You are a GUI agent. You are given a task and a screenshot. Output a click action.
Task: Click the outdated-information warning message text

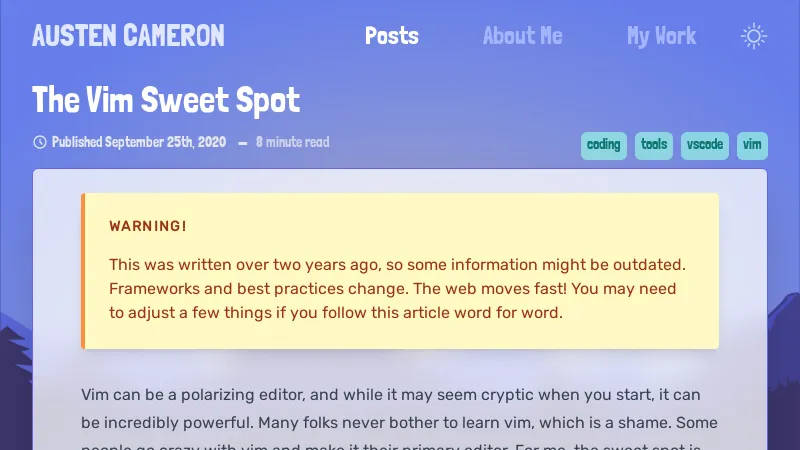pyautogui.click(x=396, y=288)
